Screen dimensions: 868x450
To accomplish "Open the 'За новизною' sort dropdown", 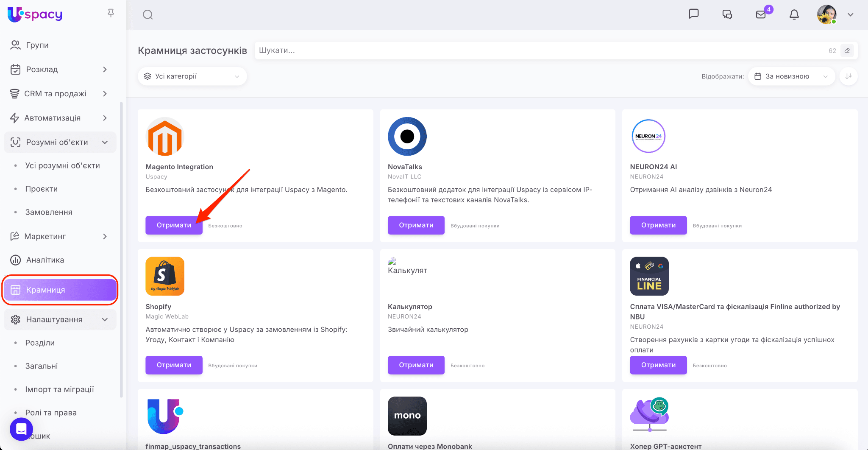I will pos(791,76).
